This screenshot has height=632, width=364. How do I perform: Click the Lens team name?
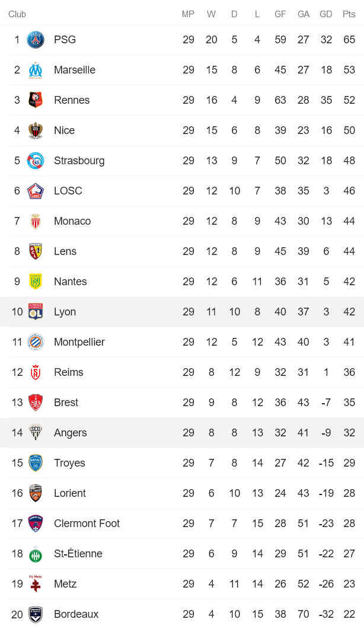tap(65, 251)
